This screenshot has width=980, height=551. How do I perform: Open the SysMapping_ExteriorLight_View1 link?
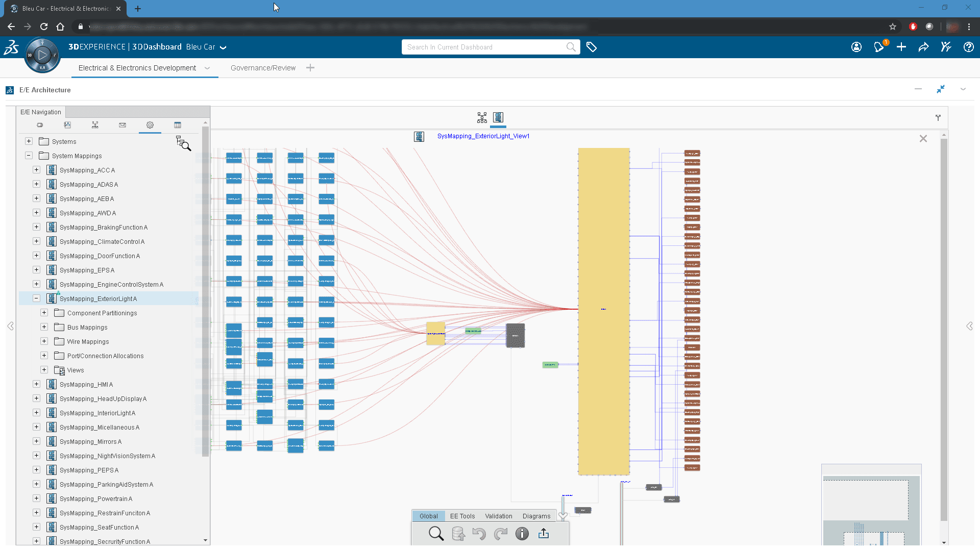click(483, 136)
